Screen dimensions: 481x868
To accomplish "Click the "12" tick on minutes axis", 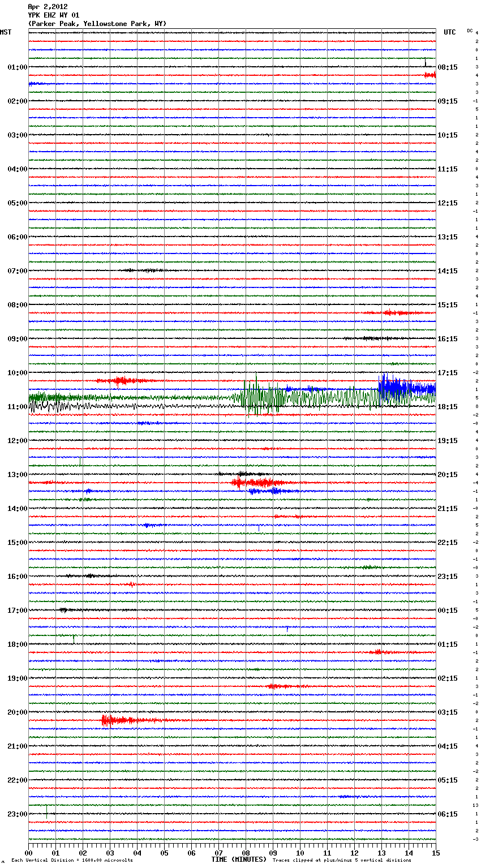I will (x=354, y=853).
